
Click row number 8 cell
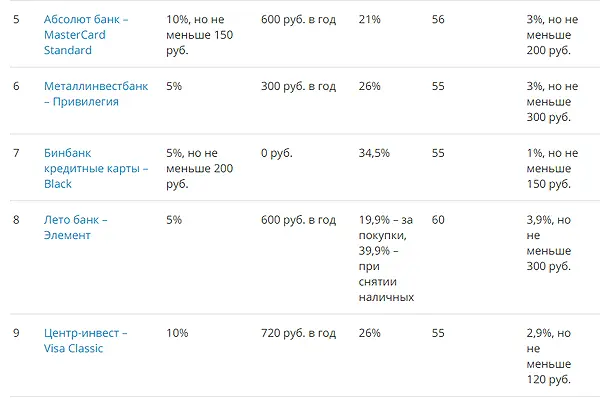[x=16, y=220]
